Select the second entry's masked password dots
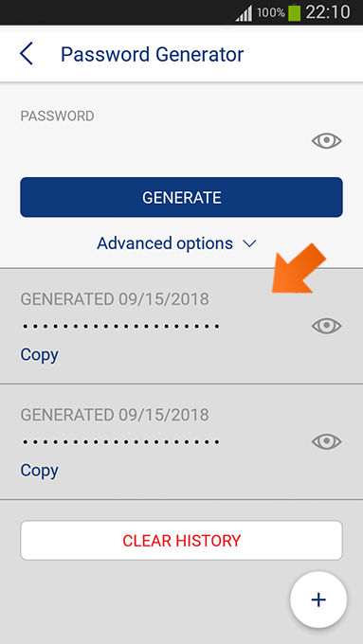 [121, 443]
